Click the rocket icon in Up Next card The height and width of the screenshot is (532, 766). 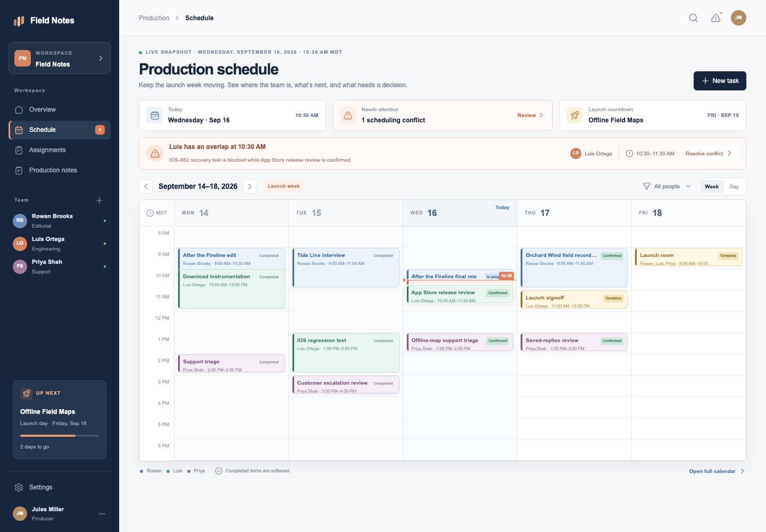pyautogui.click(x=26, y=394)
